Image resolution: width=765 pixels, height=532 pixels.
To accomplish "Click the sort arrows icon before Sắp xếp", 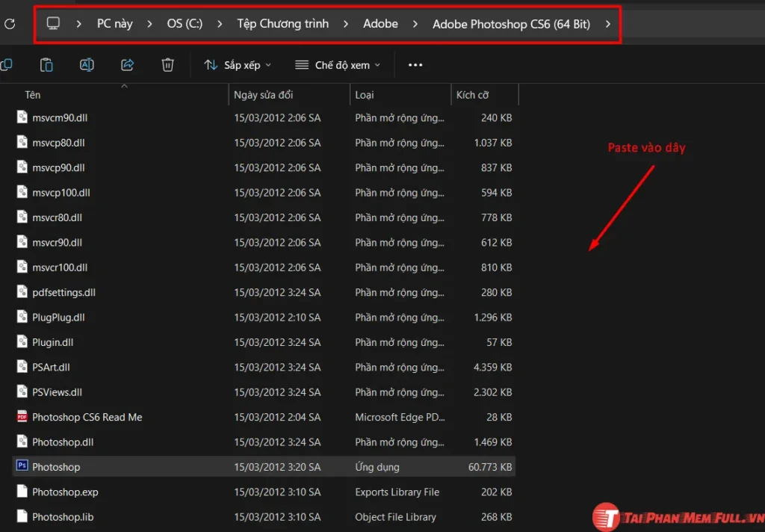I will point(210,65).
